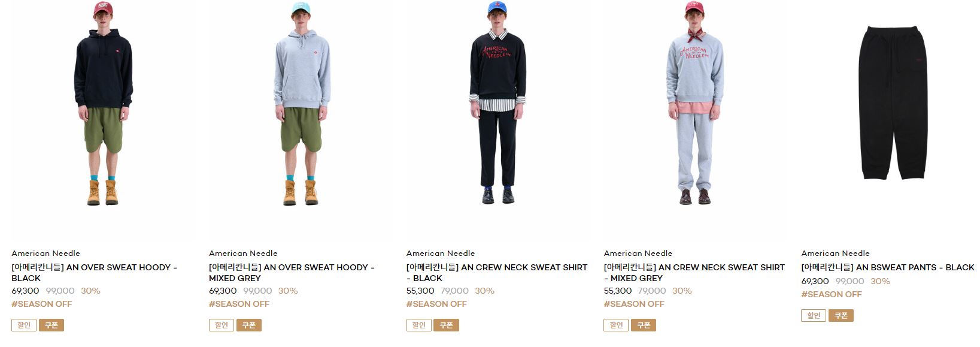Click American Needle brand above black hoody

point(45,254)
